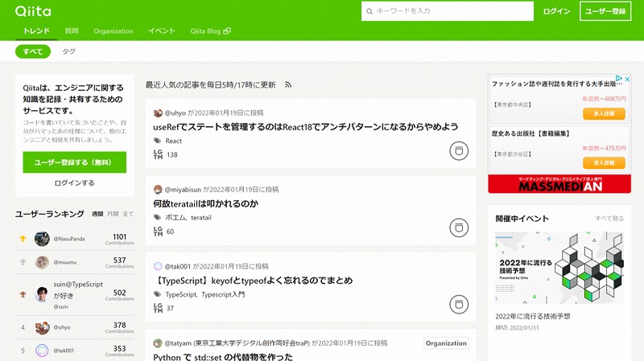Click the LGTM icon with 60
The width and height of the screenshot is (644, 361).
tap(158, 231)
